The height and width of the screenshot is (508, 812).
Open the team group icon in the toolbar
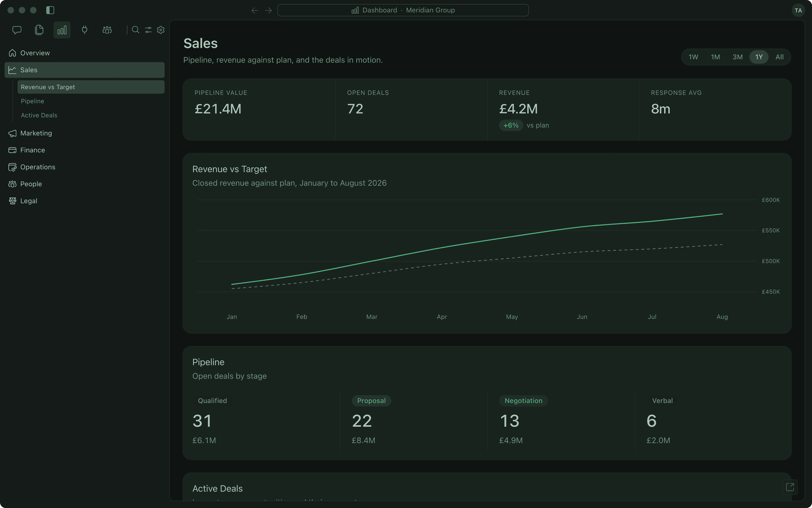coord(107,30)
